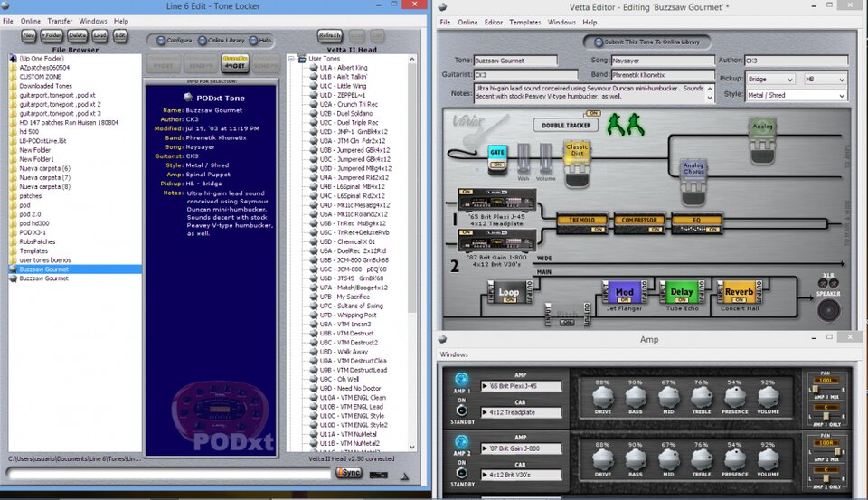Open the '65 Brit Plexi J-45 amp selector
Screen dimensions: 868x500
pyautogui.click(x=521, y=386)
